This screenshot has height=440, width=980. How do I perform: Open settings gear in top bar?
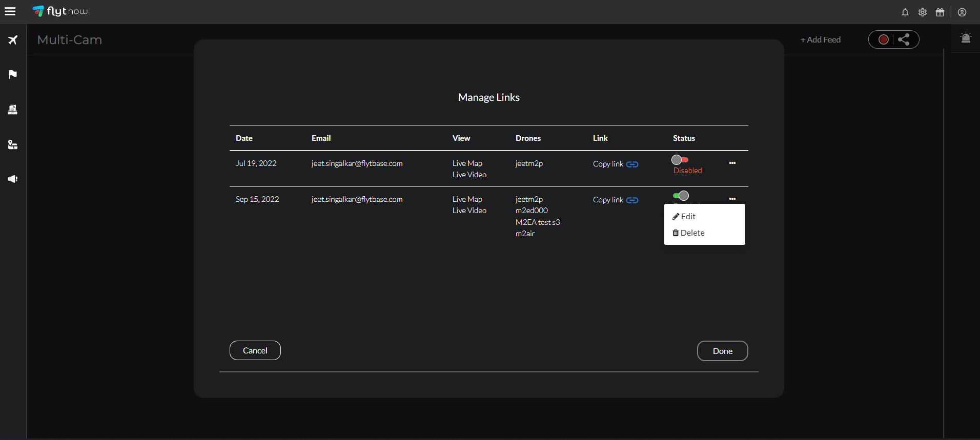tap(923, 12)
